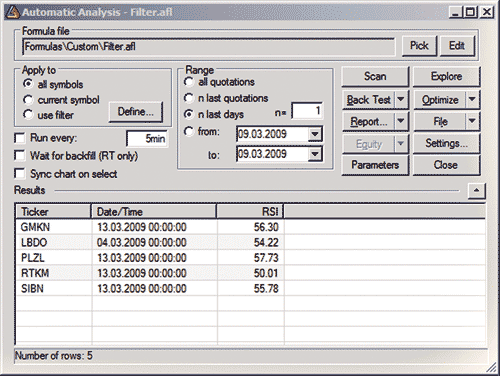Click the RSI value 55.78
500x376 pixels.
point(266,288)
